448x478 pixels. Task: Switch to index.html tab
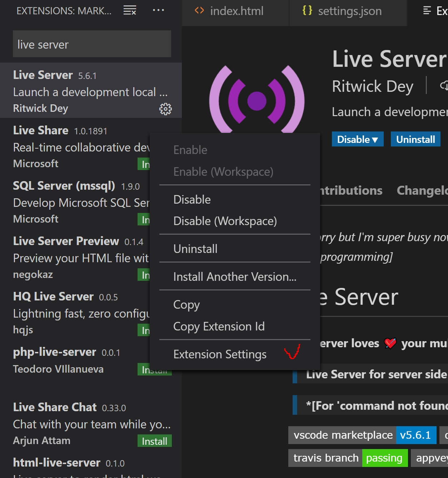point(235,13)
